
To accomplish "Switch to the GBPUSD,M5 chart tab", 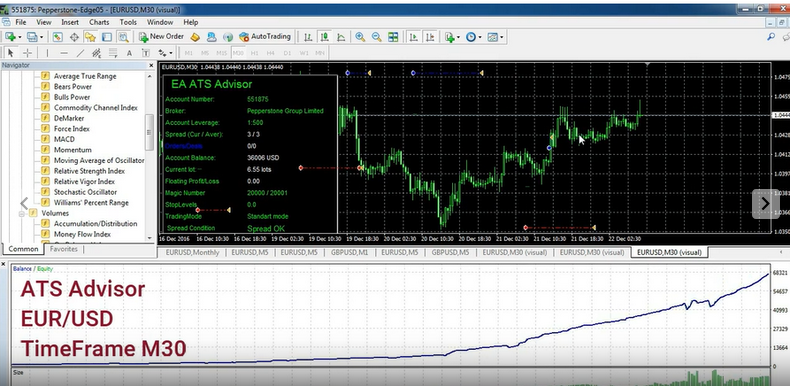I will [450, 252].
